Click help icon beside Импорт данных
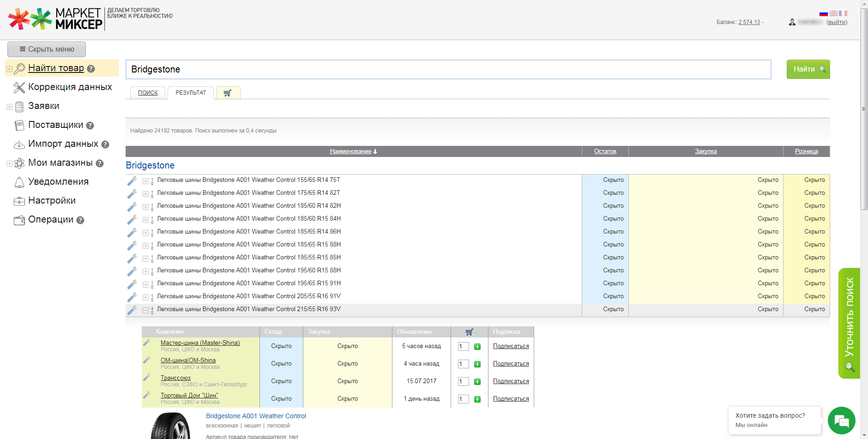Image resolution: width=868 pixels, height=439 pixels. [105, 144]
